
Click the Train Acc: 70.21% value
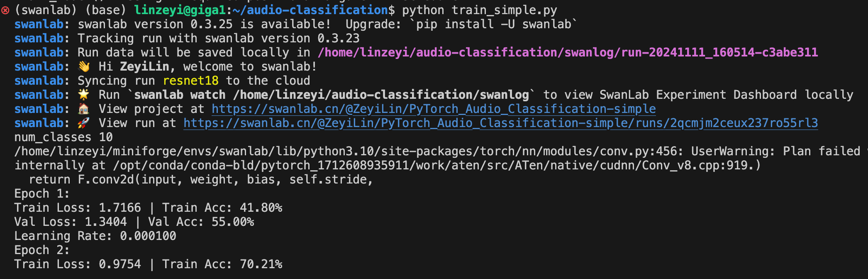[222, 264]
